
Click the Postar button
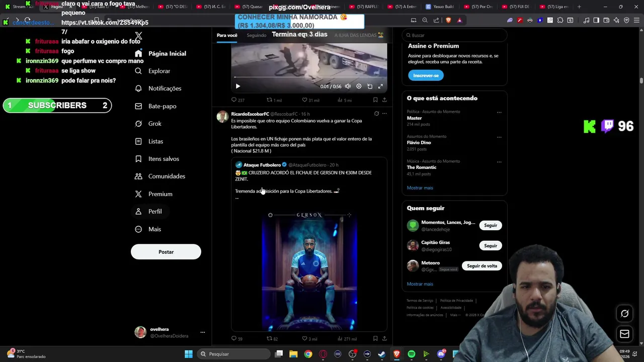point(166,252)
